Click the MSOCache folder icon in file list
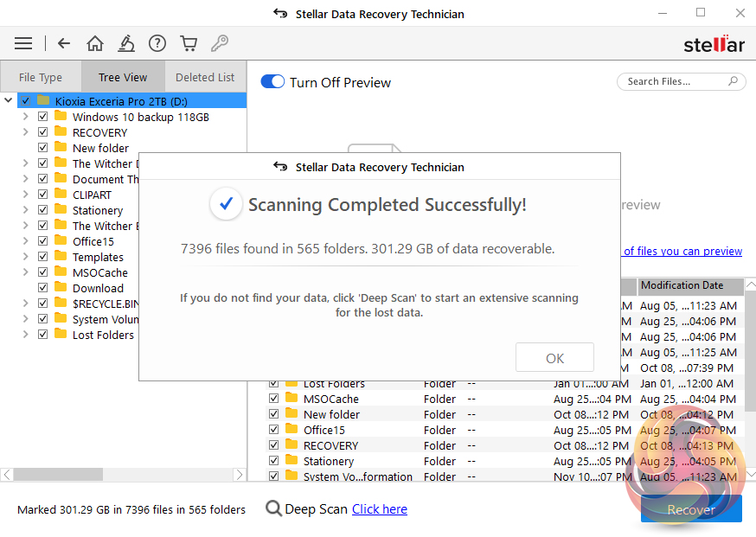The image size is (756, 537). click(x=292, y=398)
